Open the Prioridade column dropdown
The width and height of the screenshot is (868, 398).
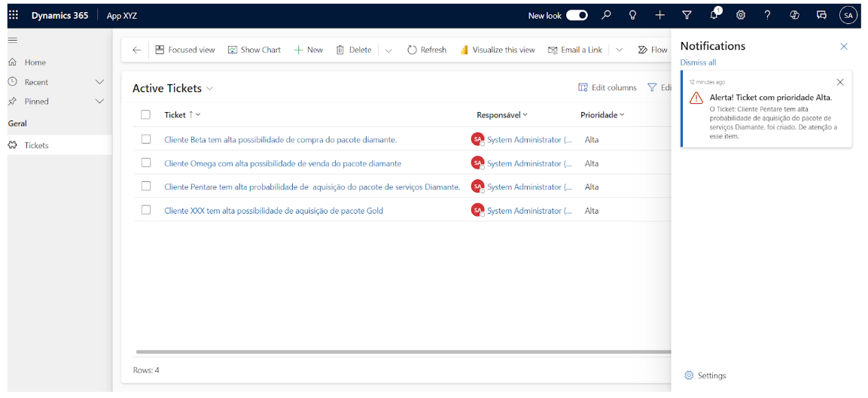(x=602, y=115)
